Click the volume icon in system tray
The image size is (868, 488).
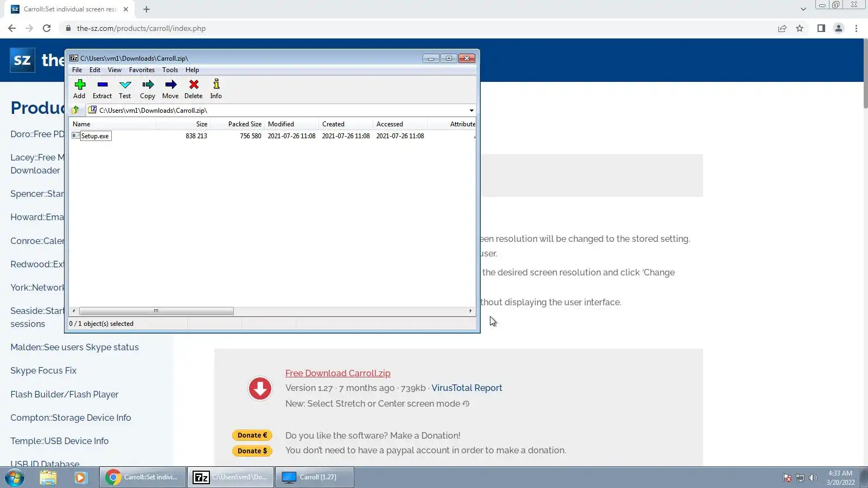pyautogui.click(x=813, y=478)
